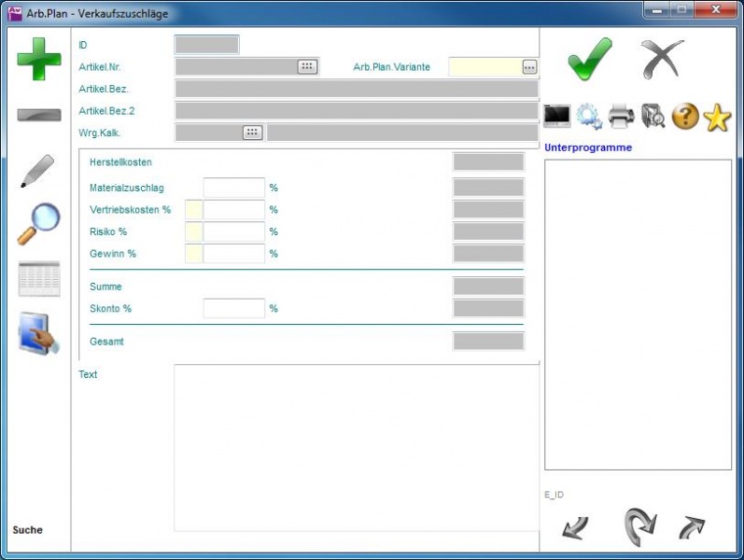
Task: Cancel with the grey X icon
Action: click(x=663, y=60)
